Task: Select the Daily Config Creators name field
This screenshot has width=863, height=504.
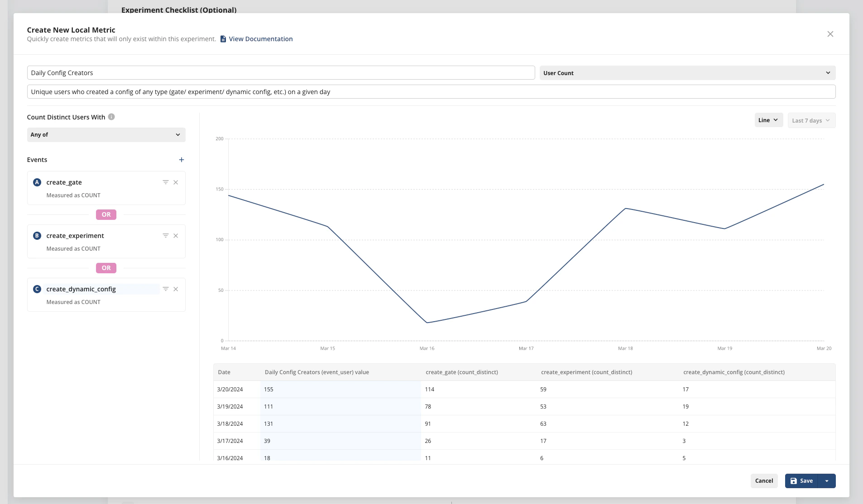Action: pos(281,72)
